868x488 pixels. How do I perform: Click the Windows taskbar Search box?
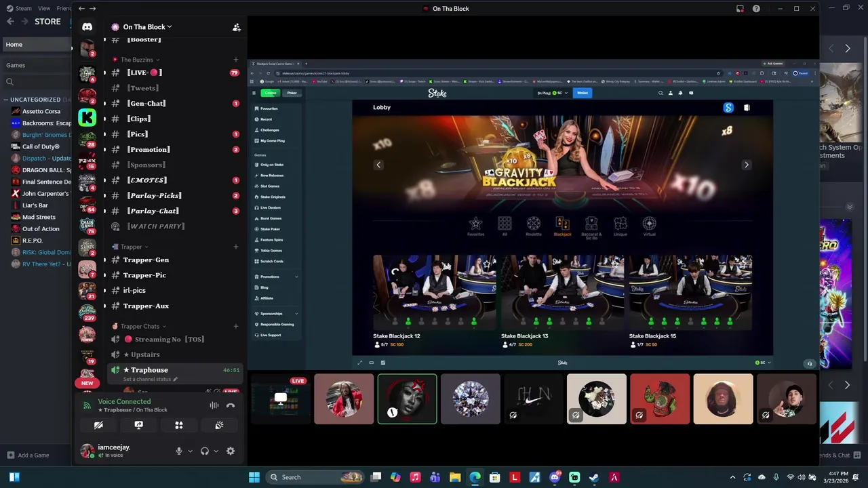[316, 477]
